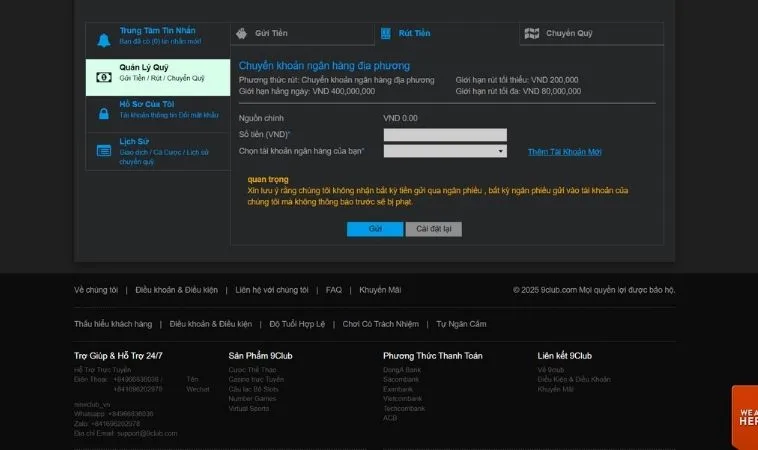Open Liên hệ với chúng tôi link
The height and width of the screenshot is (450, 758).
pos(272,290)
